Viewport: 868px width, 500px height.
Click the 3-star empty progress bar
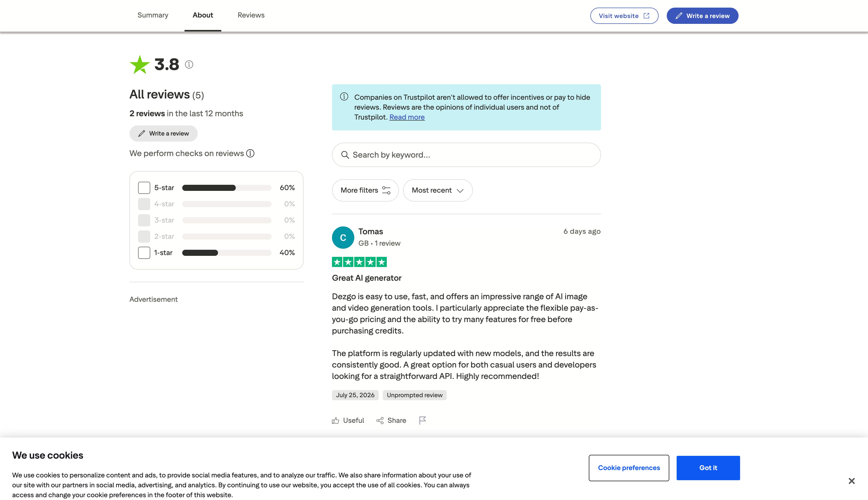[x=227, y=220]
